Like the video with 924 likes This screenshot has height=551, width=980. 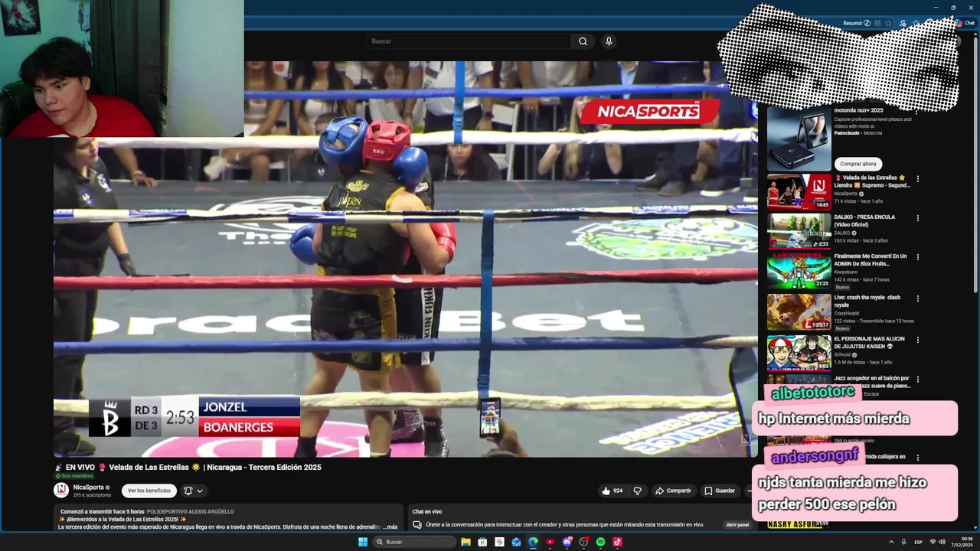click(x=612, y=491)
